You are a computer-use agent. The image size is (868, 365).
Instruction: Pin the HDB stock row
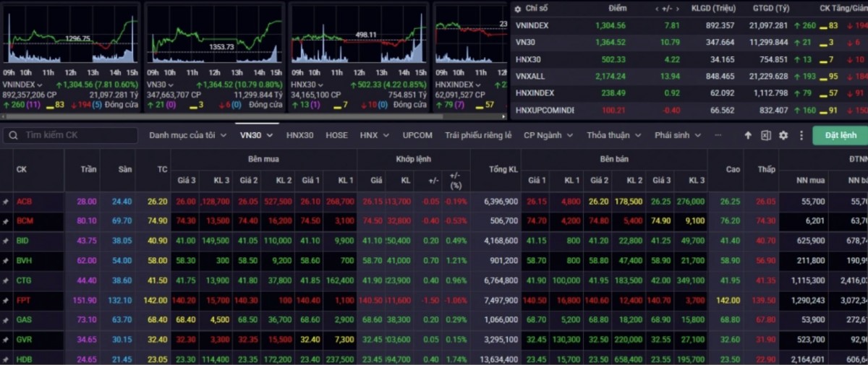click(x=6, y=358)
